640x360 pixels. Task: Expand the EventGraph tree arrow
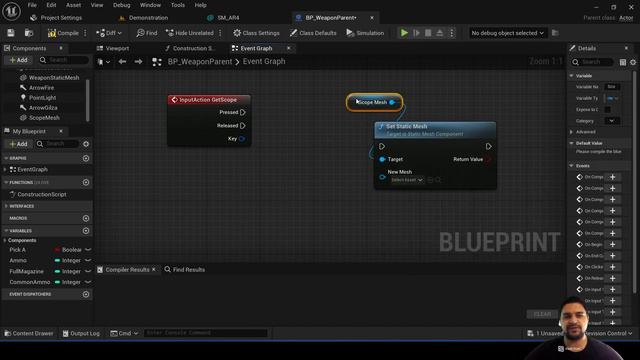point(5,169)
